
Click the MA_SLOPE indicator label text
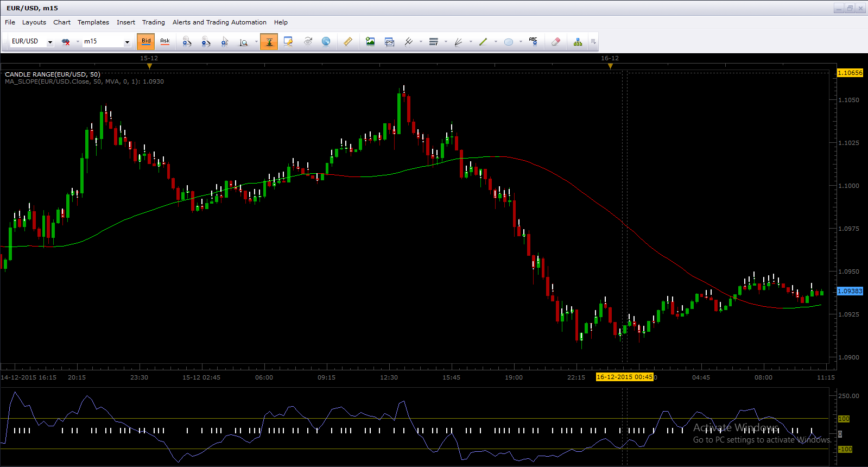[84, 81]
